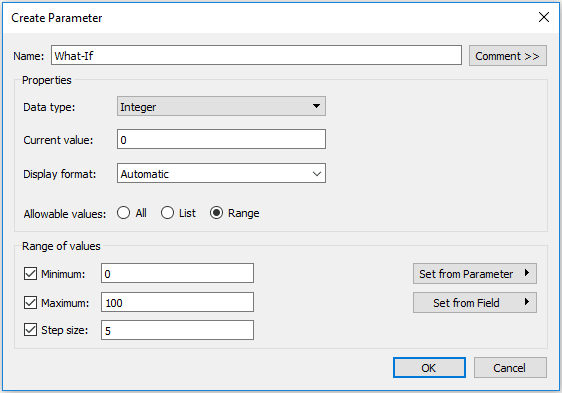Select the All allowable values radio
Viewport: 562px width, 393px height.
click(x=123, y=213)
